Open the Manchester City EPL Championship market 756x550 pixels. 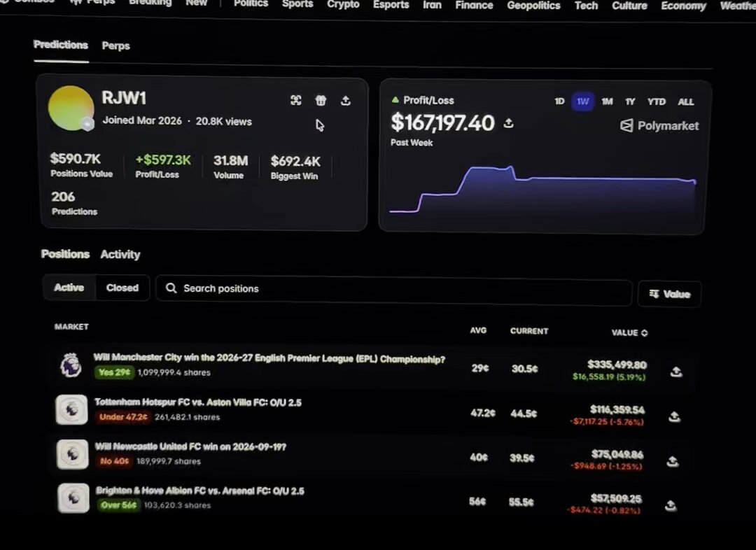pos(269,358)
